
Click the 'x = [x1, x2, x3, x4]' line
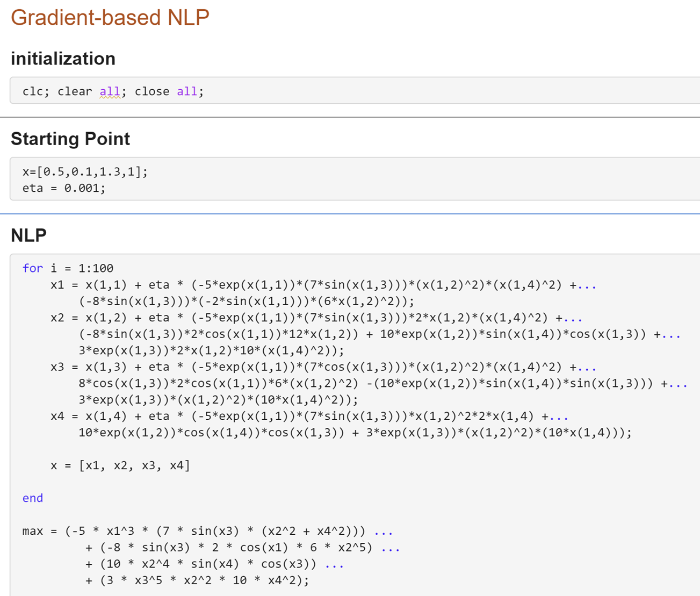[120, 465]
